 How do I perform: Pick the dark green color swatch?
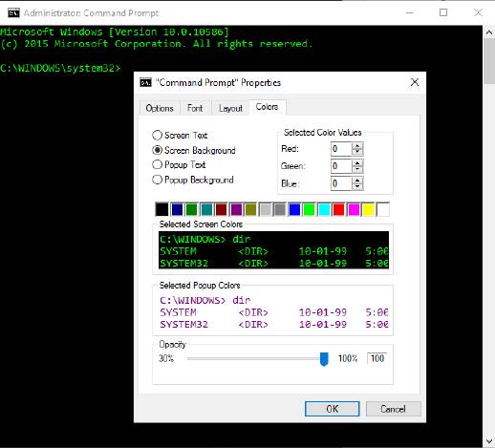(x=191, y=209)
